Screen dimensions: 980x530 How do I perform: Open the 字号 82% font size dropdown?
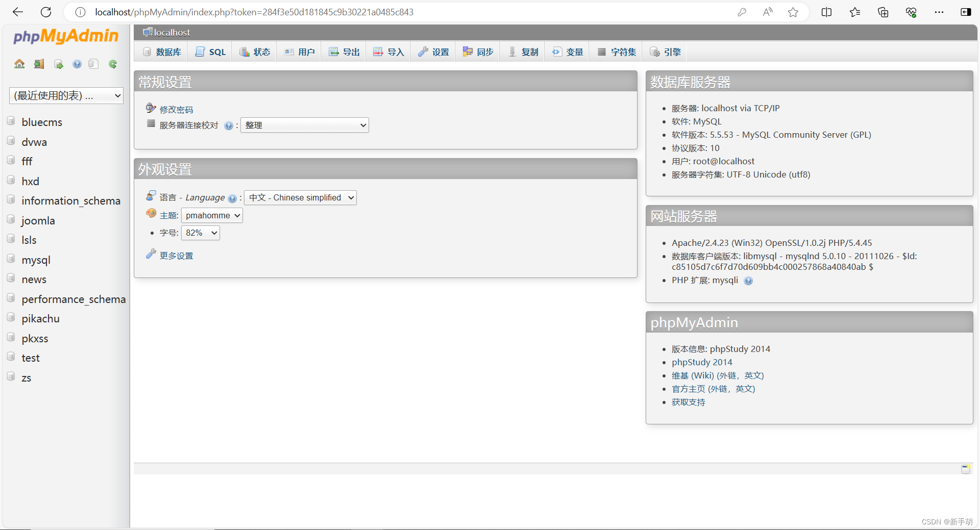(201, 233)
